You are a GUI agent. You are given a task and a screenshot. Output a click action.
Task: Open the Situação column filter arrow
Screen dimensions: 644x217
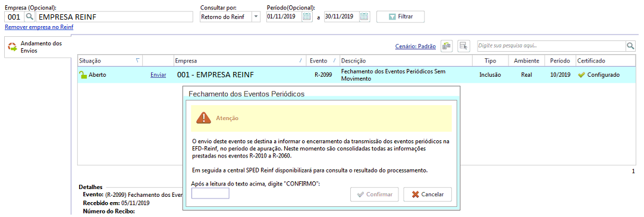click(137, 61)
